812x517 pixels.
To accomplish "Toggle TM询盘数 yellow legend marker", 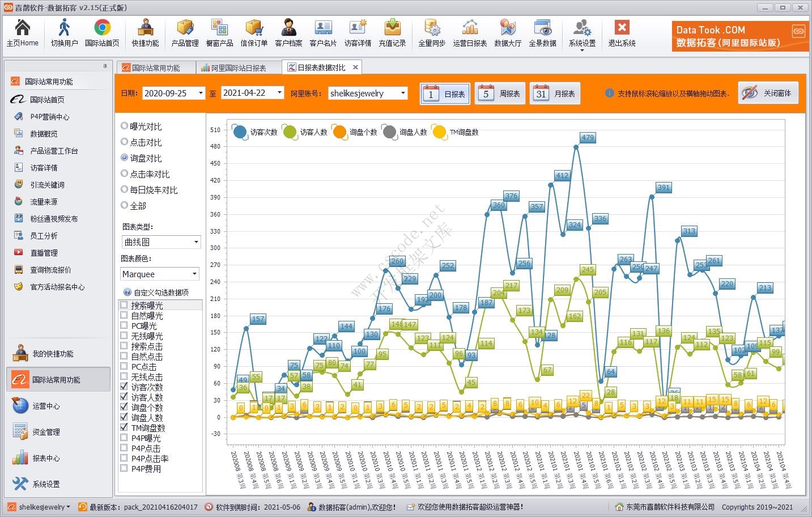I will [439, 132].
